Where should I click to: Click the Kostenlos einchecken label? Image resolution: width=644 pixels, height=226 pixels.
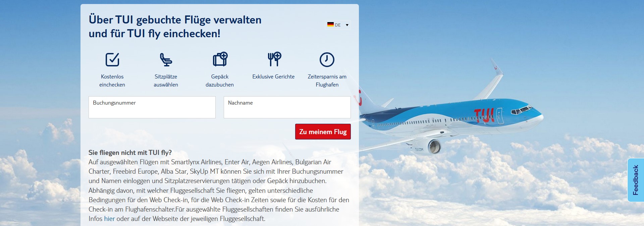(112, 80)
